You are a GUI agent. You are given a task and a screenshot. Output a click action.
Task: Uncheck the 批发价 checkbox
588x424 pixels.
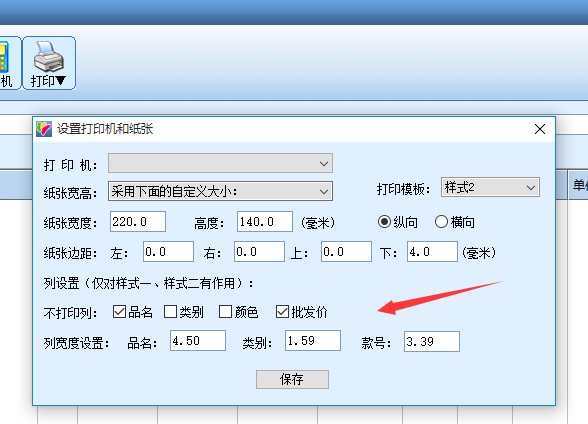coord(282,312)
